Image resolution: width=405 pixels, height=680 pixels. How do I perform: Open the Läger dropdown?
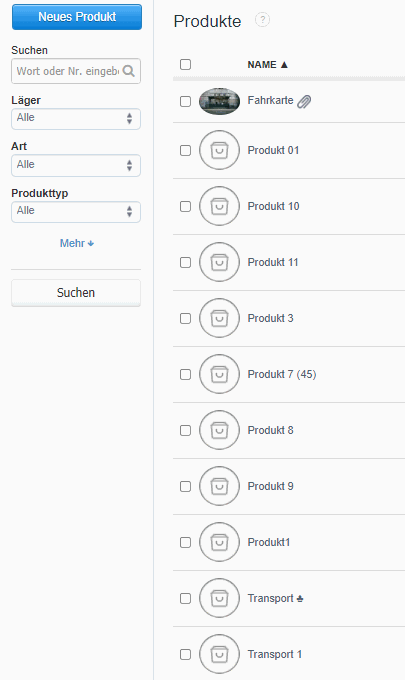pyautogui.click(x=76, y=118)
